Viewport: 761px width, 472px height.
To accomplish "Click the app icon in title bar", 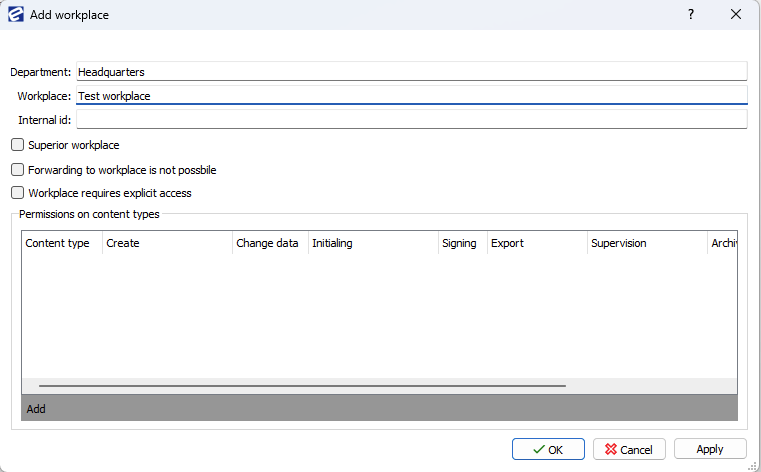I will pyautogui.click(x=16, y=15).
